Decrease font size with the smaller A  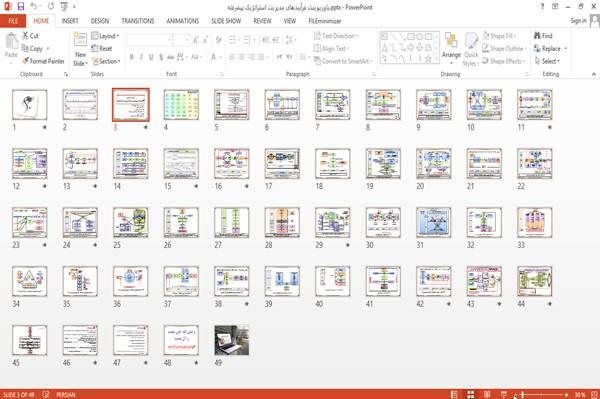coord(206,40)
